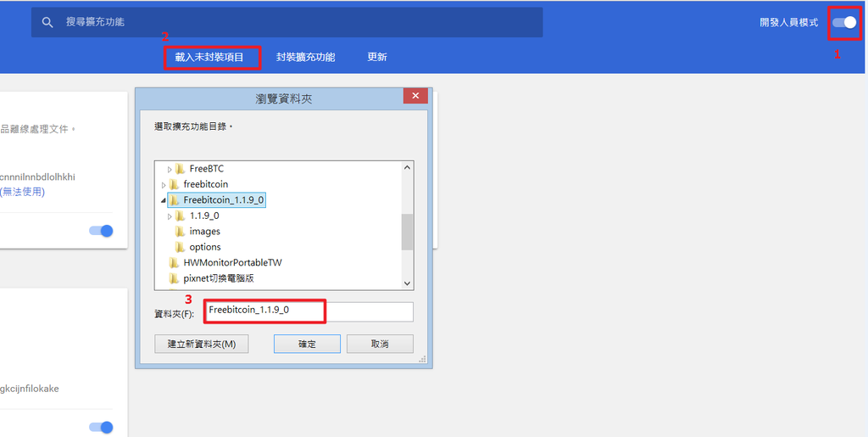Click the cnnnilnnbdlolhkhi extension ID text
This screenshot has width=868, height=437.
click(x=37, y=177)
